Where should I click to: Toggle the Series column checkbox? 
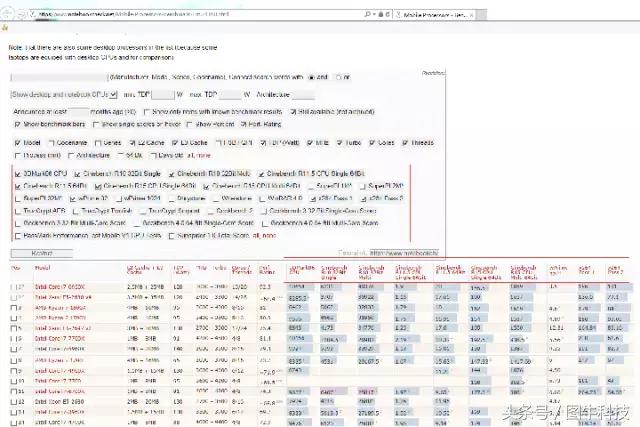[x=98, y=143]
